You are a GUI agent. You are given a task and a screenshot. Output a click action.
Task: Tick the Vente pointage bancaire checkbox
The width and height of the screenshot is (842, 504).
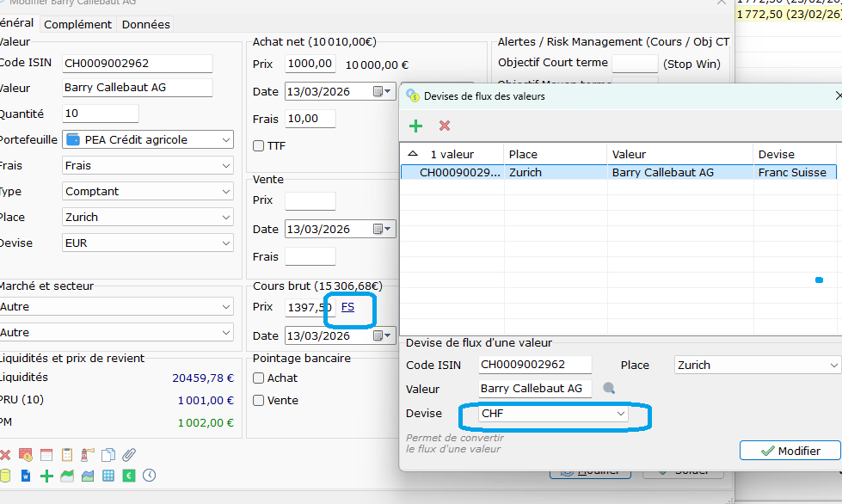point(258,401)
